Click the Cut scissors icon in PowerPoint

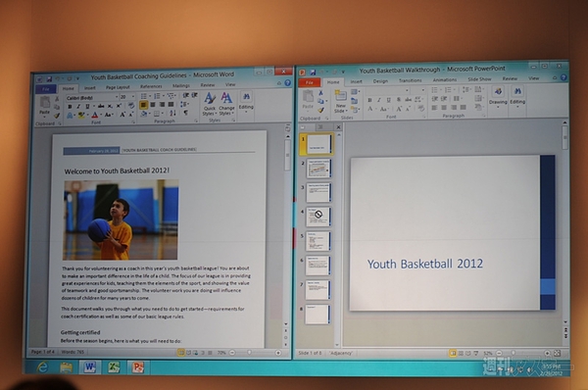pyautogui.click(x=320, y=93)
